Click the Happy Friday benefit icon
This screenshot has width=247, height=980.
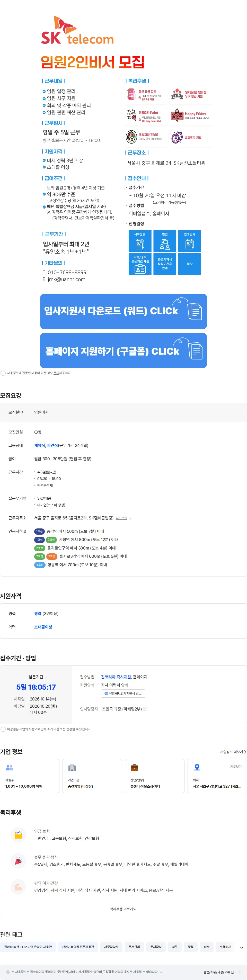[177, 115]
